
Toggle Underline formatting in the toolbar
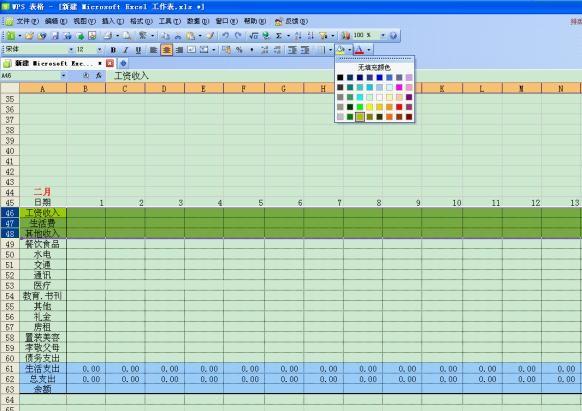point(138,50)
